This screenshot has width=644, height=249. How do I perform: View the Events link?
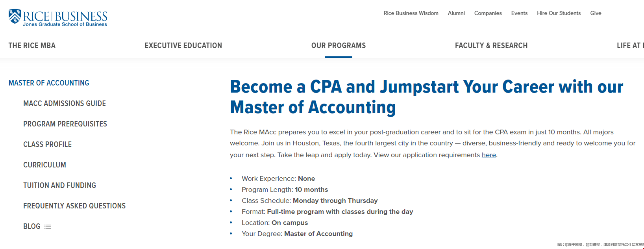(519, 13)
